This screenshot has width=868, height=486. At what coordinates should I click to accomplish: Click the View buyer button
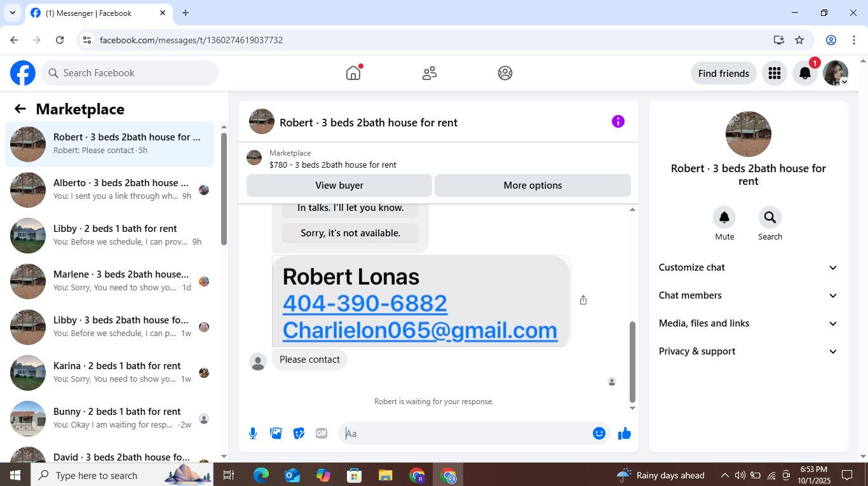pos(339,186)
